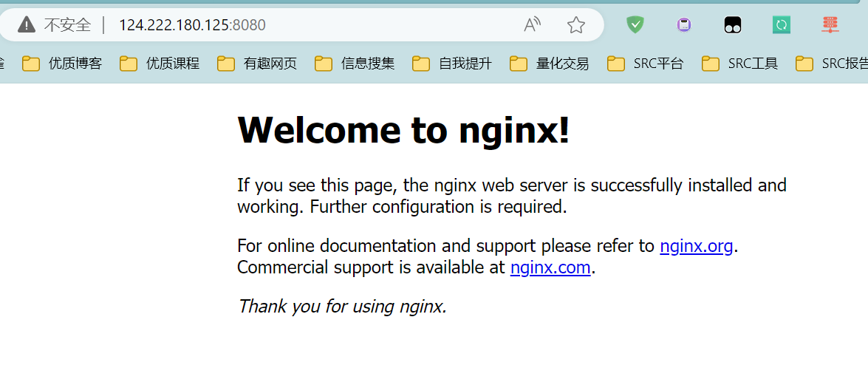This screenshot has height=365, width=868.
Task: Click the 'Further configuration is required' sentence
Action: tap(438, 207)
